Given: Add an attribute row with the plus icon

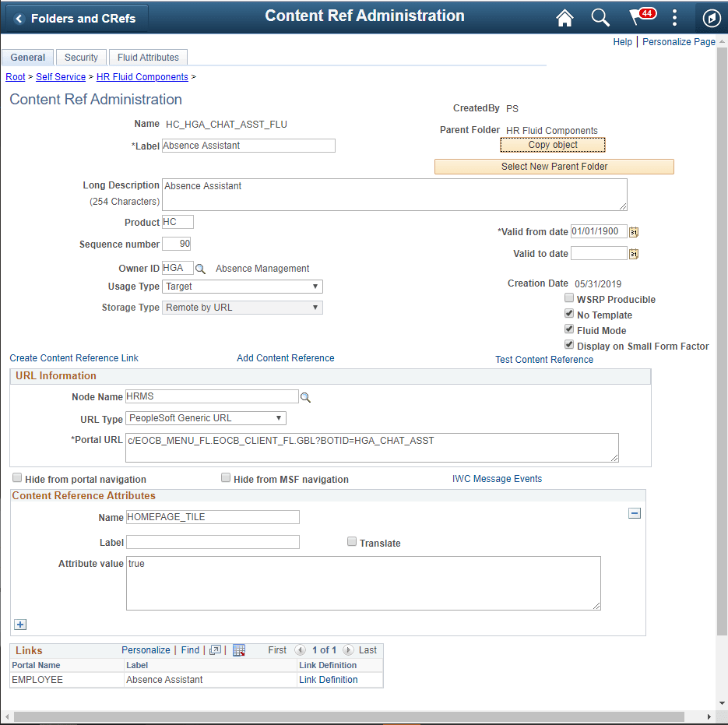Looking at the screenshot, I should (x=19, y=625).
